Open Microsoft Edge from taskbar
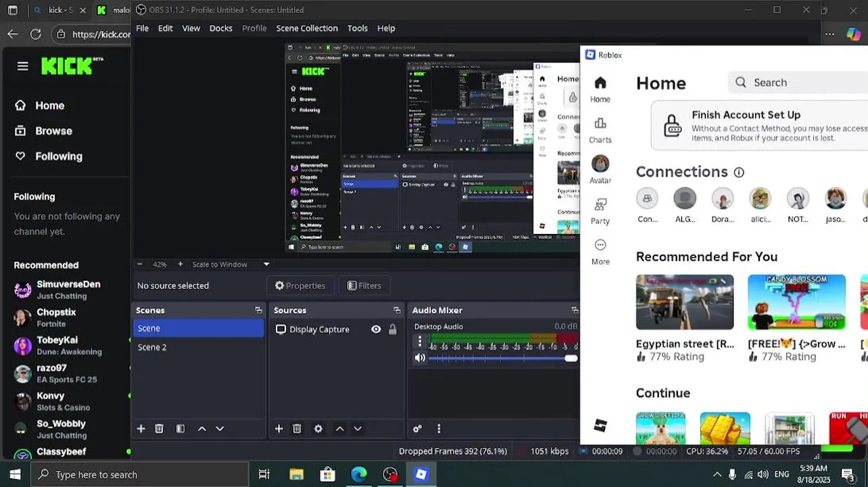 pyautogui.click(x=359, y=475)
